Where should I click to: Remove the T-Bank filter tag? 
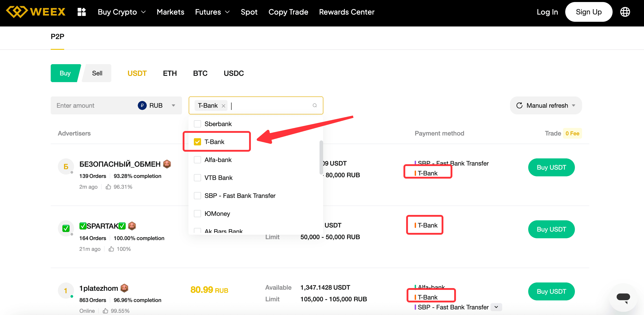(x=223, y=106)
